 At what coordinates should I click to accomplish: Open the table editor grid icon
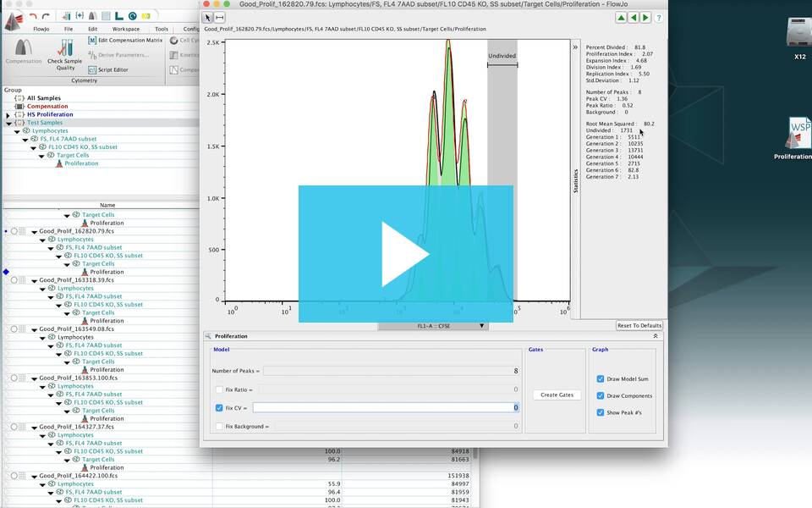106,17
